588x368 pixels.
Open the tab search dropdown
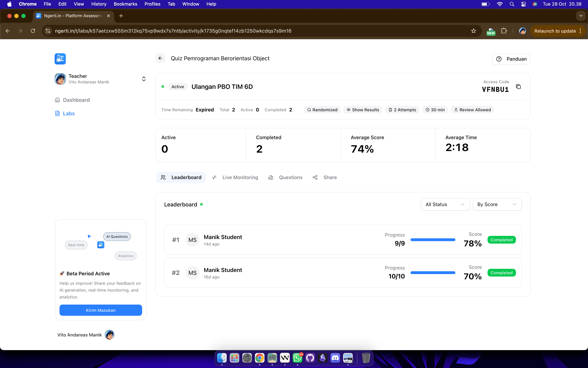click(x=581, y=16)
